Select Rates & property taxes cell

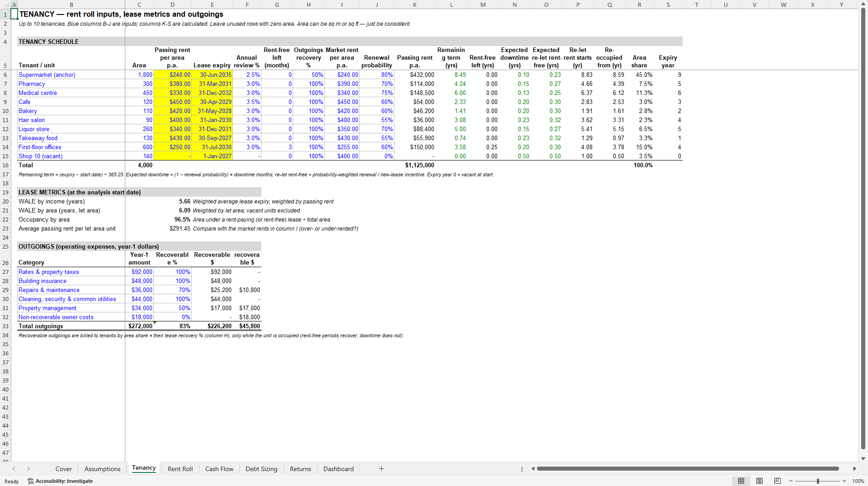[x=71, y=272]
